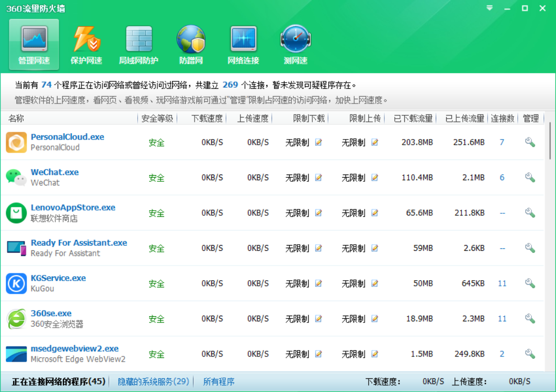Edit upload limit for LenovoAppStore.exe

tap(375, 213)
